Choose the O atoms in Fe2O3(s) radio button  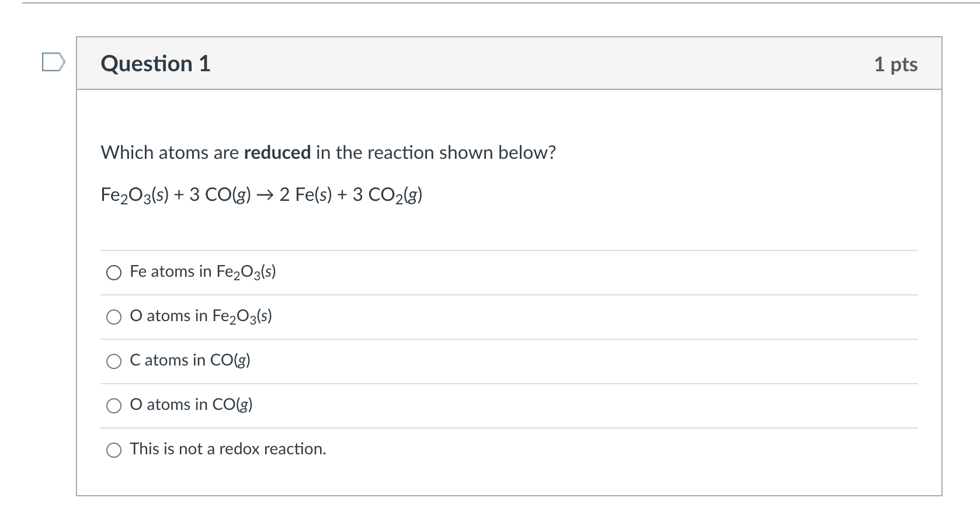(114, 317)
